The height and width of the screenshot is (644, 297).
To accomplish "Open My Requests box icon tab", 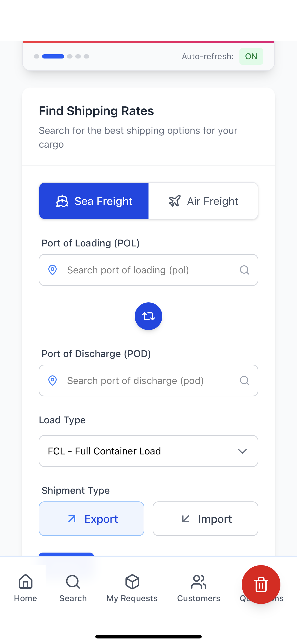I will (x=132, y=588).
